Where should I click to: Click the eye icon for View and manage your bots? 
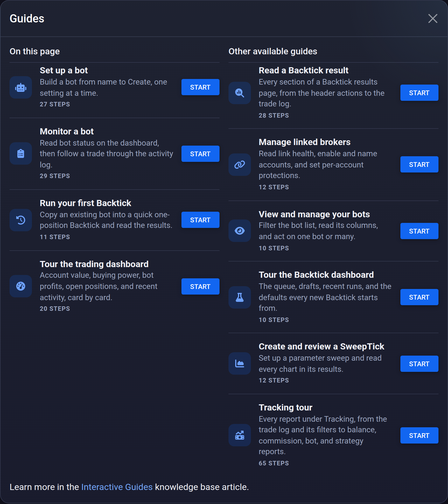click(240, 231)
